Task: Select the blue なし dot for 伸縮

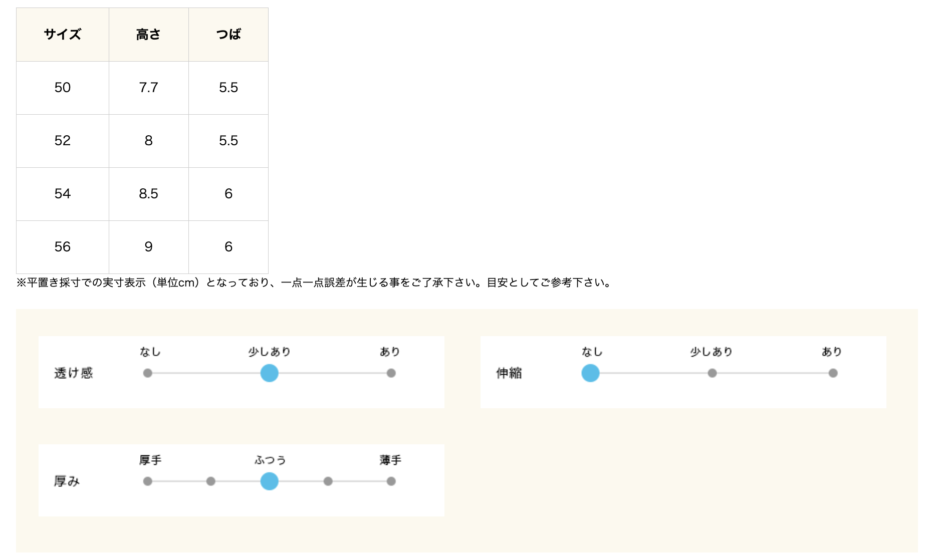Action: pos(590,373)
